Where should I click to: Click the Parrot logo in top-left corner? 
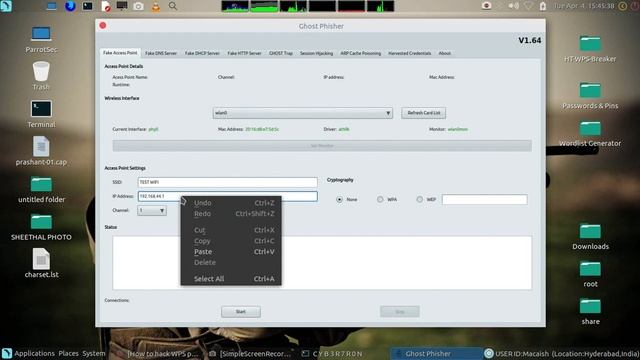point(6,6)
